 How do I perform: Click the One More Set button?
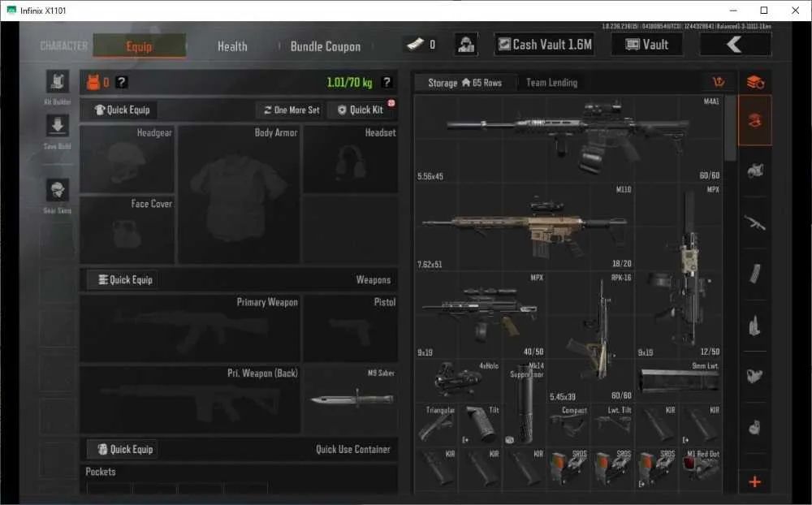click(x=291, y=110)
